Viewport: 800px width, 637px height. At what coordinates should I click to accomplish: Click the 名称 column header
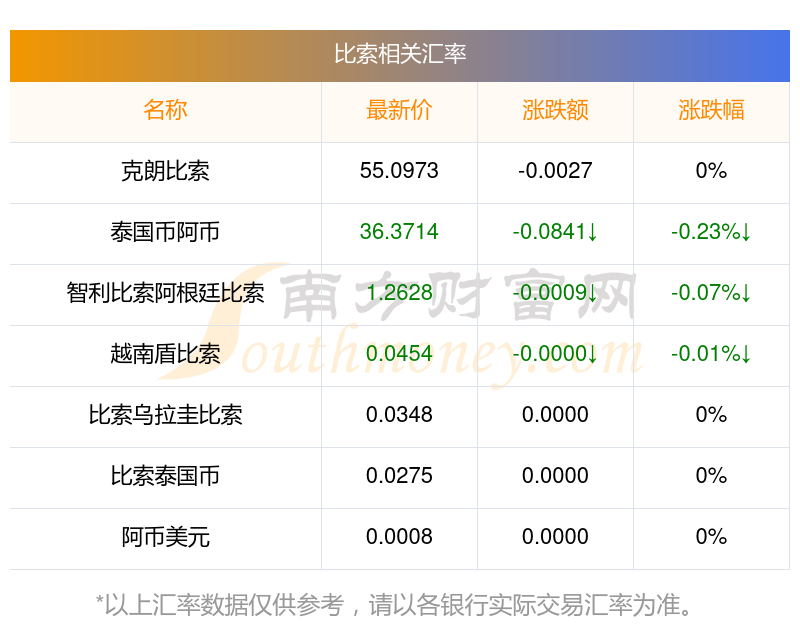click(x=165, y=110)
